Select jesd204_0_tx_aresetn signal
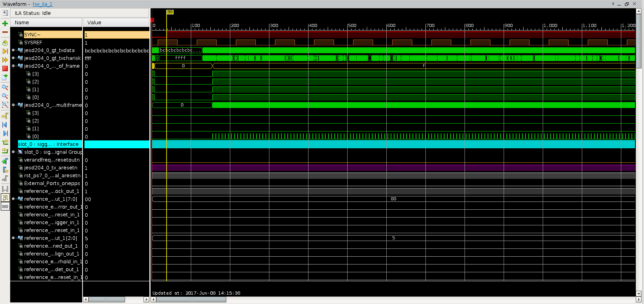644x304 pixels. click(x=51, y=167)
